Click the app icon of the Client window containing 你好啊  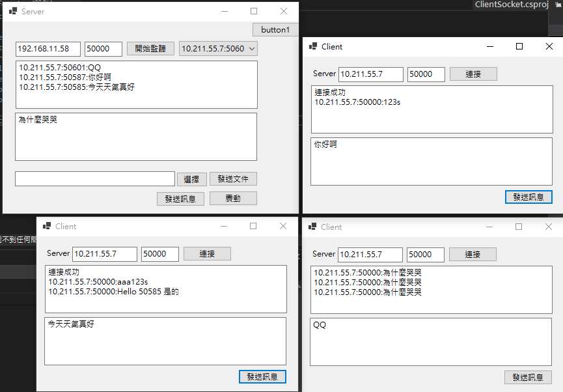(x=313, y=47)
